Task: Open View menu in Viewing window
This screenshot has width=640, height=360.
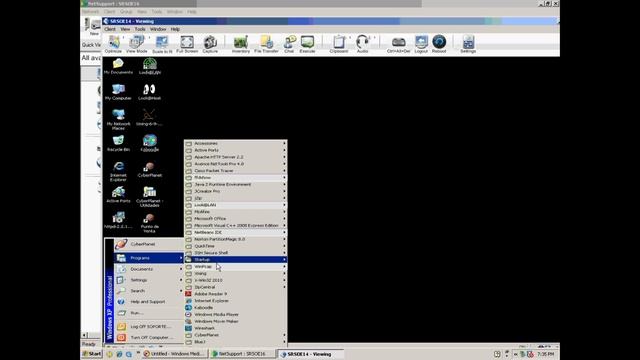Action: (125, 29)
